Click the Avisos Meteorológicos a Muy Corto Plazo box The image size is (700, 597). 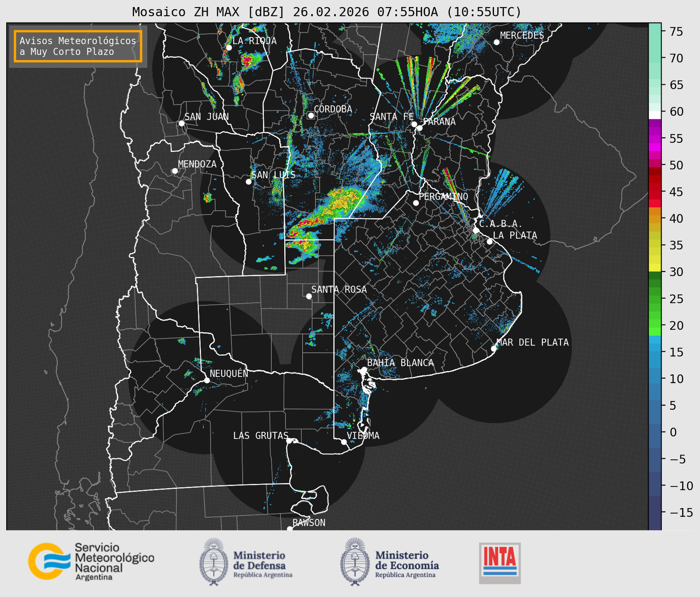click(x=78, y=46)
